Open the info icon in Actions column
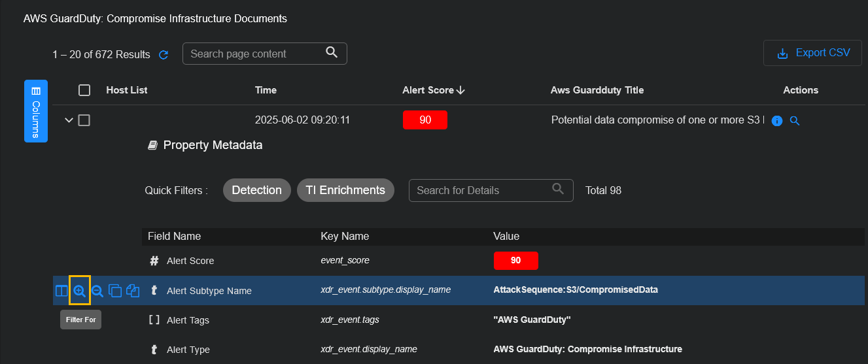 (777, 121)
